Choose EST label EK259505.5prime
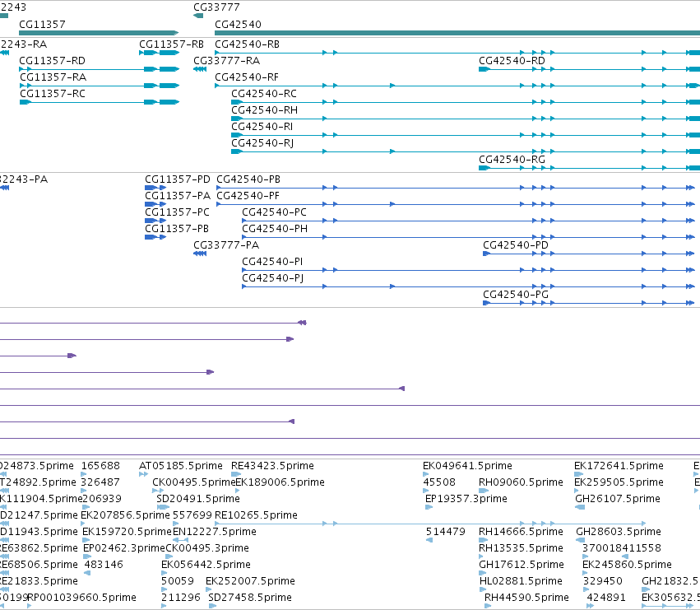700x610 pixels. point(619,482)
